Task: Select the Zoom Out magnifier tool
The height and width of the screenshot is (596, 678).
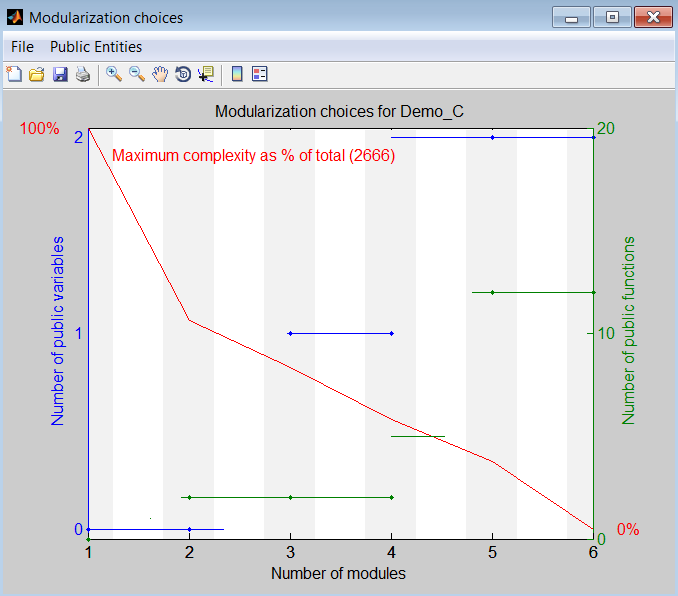Action: click(137, 74)
